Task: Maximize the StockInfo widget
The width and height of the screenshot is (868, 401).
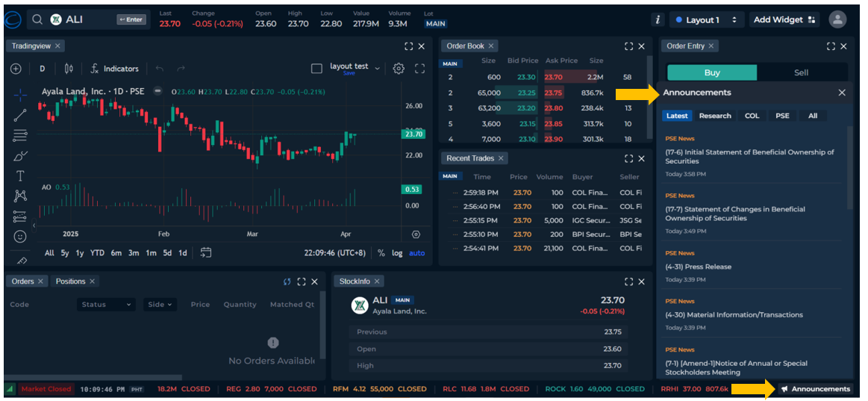Action: (629, 282)
